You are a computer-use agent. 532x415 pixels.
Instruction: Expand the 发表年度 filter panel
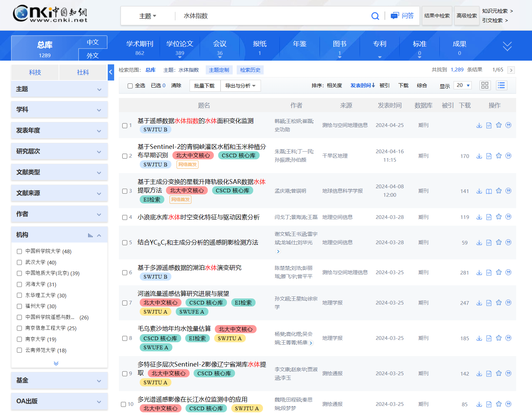pyautogui.click(x=59, y=130)
